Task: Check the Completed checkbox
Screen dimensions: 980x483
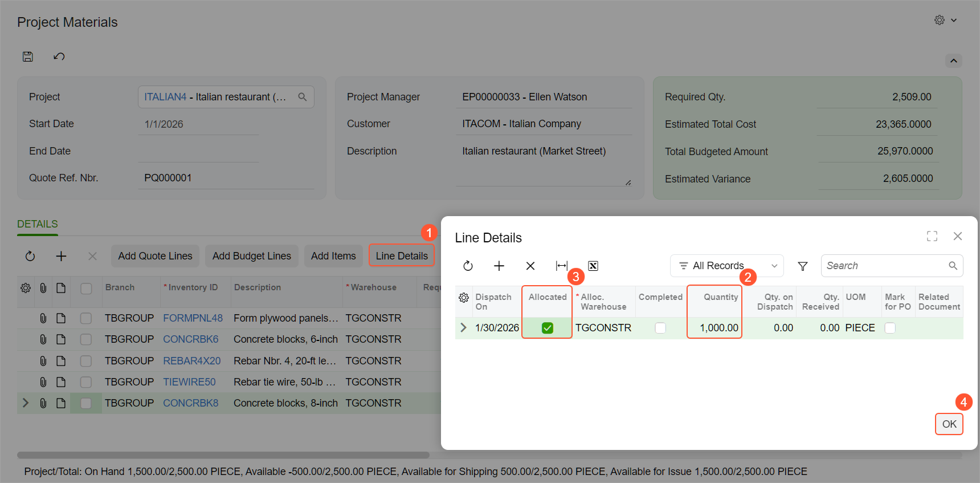Action: pos(660,328)
